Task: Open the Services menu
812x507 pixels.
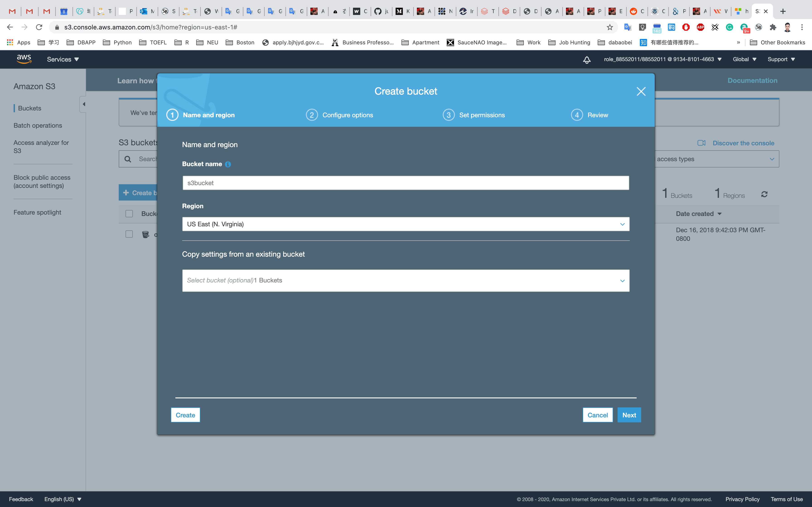Action: (62, 59)
